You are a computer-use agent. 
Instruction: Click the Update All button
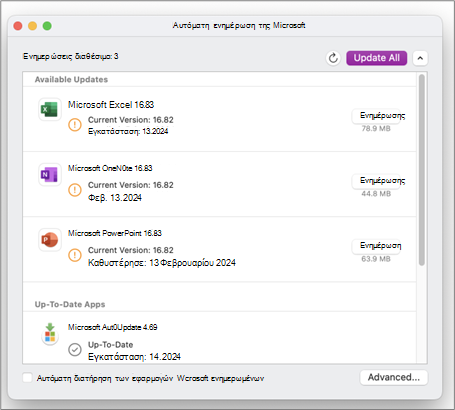click(x=376, y=58)
